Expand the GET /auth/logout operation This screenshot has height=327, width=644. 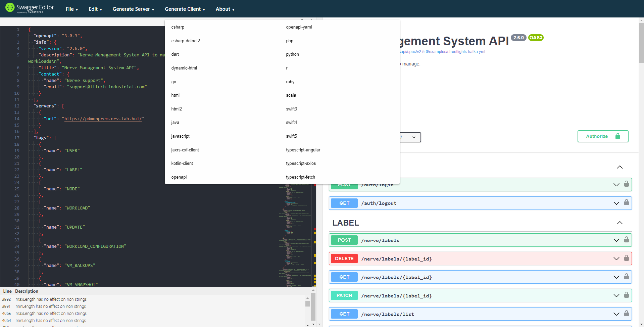(x=616, y=203)
